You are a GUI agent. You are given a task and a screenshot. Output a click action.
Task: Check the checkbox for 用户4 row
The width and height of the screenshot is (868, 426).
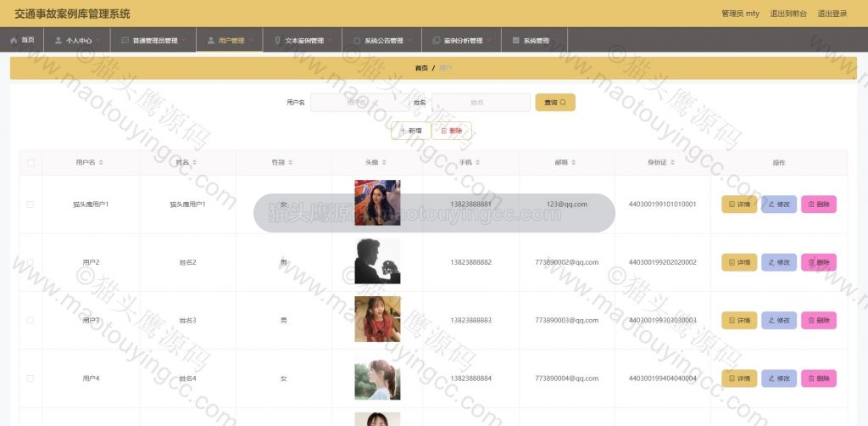pyautogui.click(x=31, y=378)
